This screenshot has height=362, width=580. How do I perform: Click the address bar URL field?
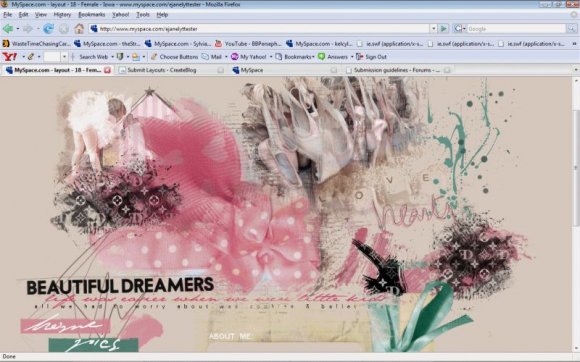263,28
